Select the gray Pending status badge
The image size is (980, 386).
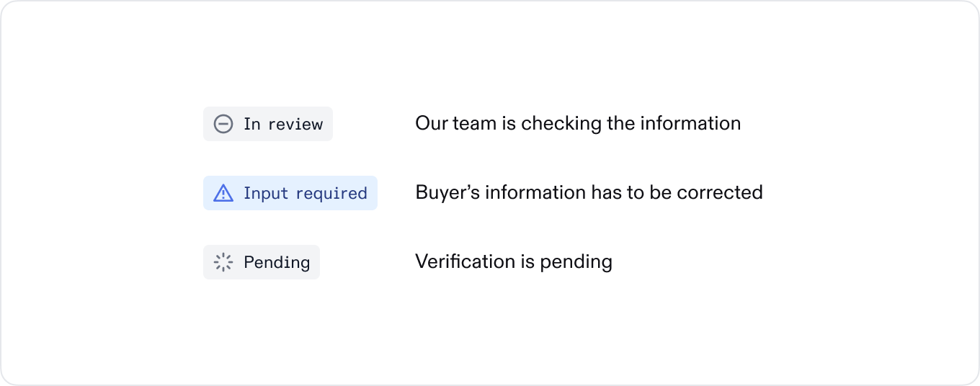262,262
